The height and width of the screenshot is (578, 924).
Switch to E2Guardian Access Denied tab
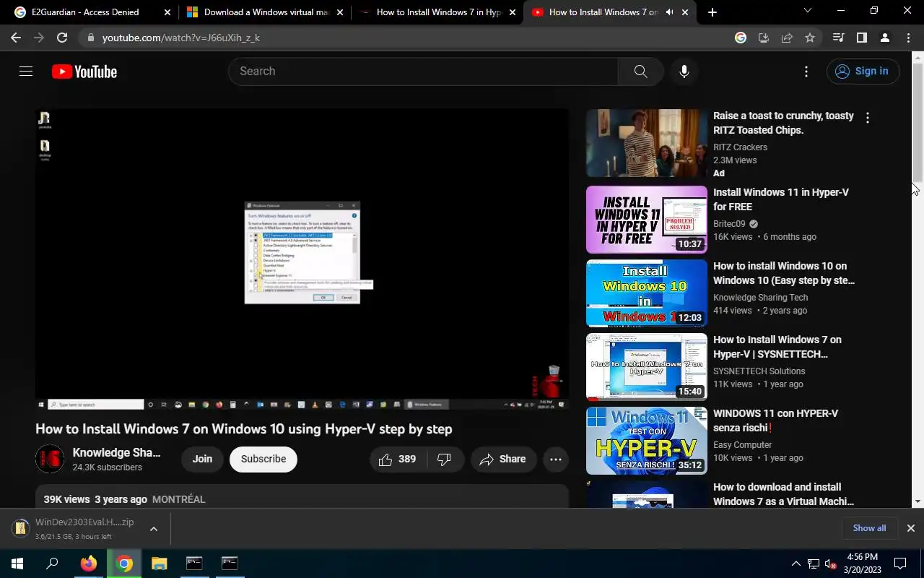pyautogui.click(x=85, y=12)
